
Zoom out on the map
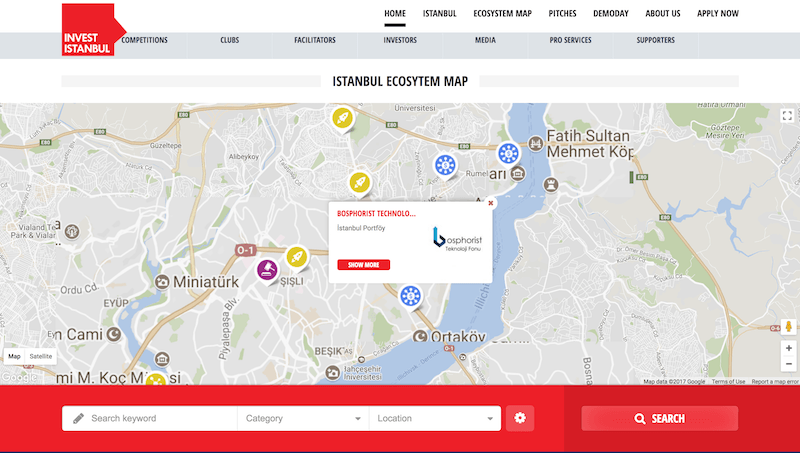(x=788, y=365)
